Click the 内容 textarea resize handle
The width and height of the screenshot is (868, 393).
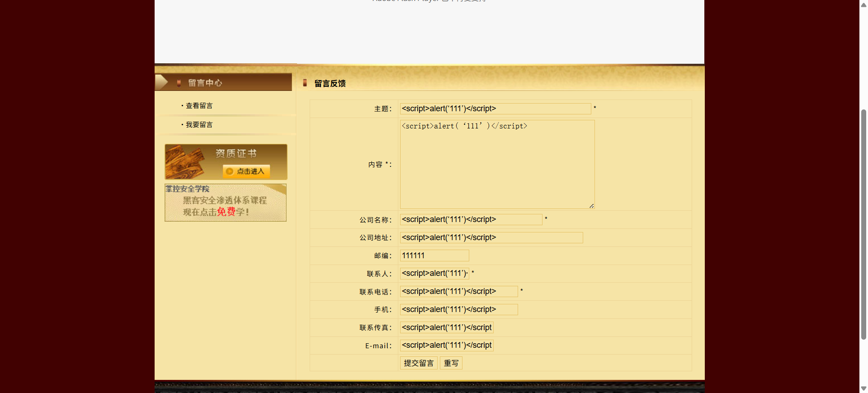pyautogui.click(x=591, y=206)
